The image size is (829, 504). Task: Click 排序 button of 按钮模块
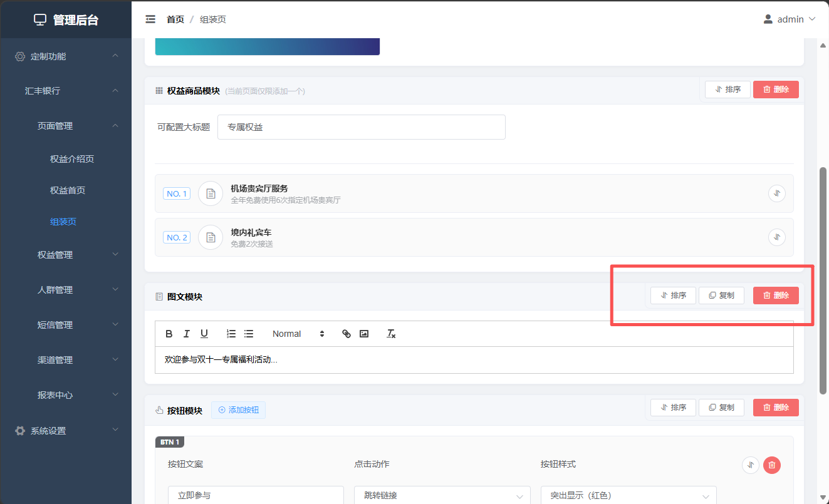(x=673, y=408)
